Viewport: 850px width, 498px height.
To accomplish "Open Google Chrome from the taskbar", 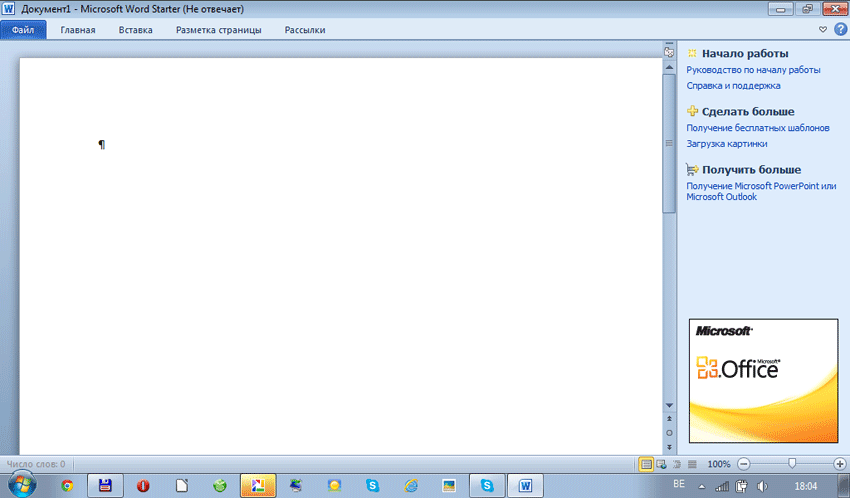I will pyautogui.click(x=67, y=486).
